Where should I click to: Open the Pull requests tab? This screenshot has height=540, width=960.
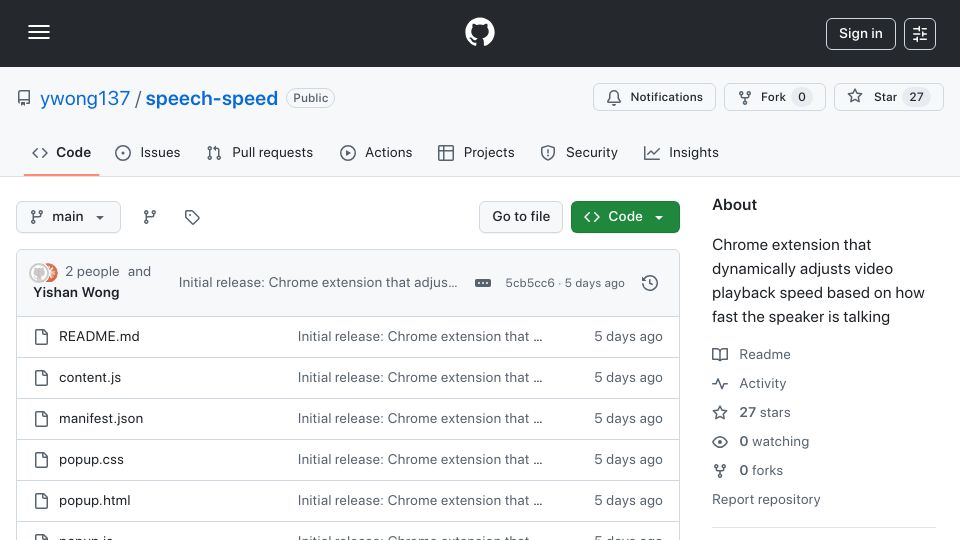click(x=260, y=152)
